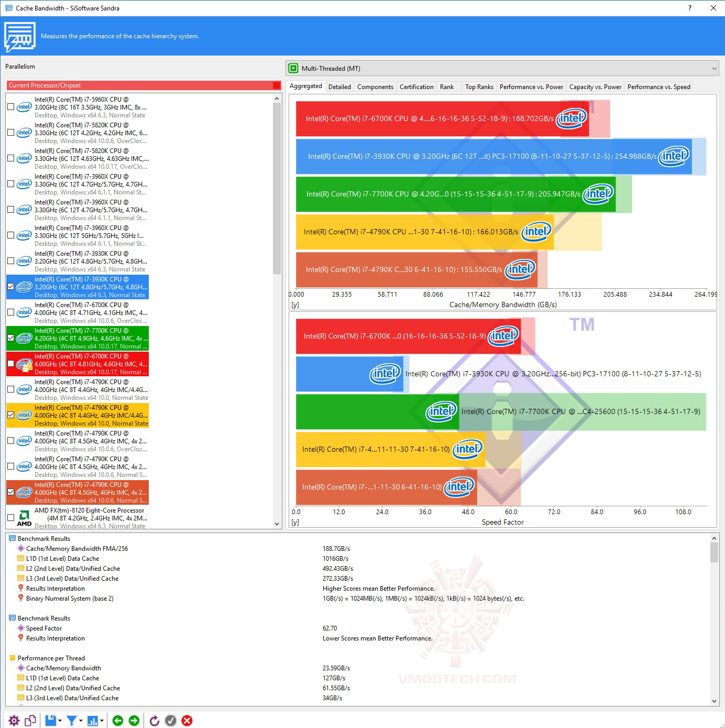Click the Intel logo on the 155.550GB/s bandwidth bar

click(520, 269)
